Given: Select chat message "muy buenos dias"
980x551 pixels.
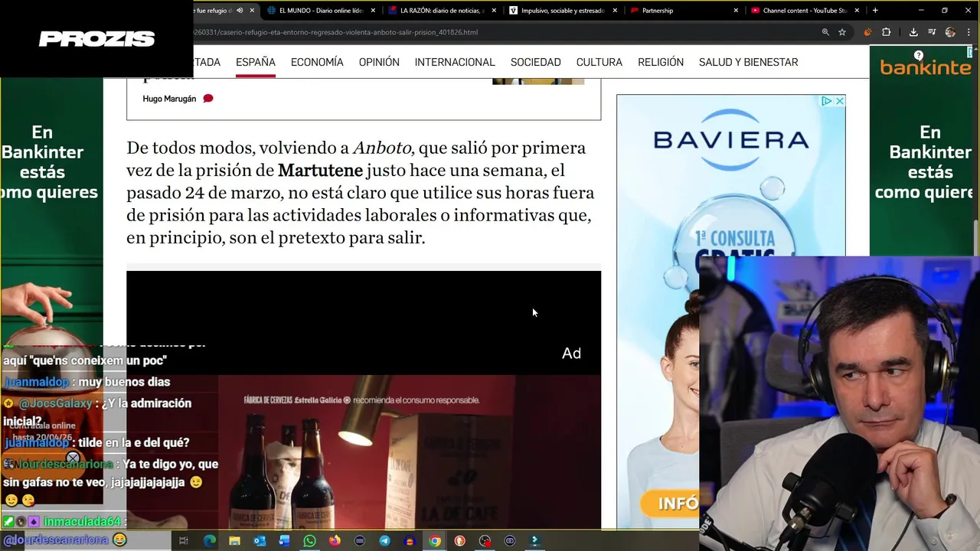Looking at the screenshot, I should pyautogui.click(x=124, y=382).
